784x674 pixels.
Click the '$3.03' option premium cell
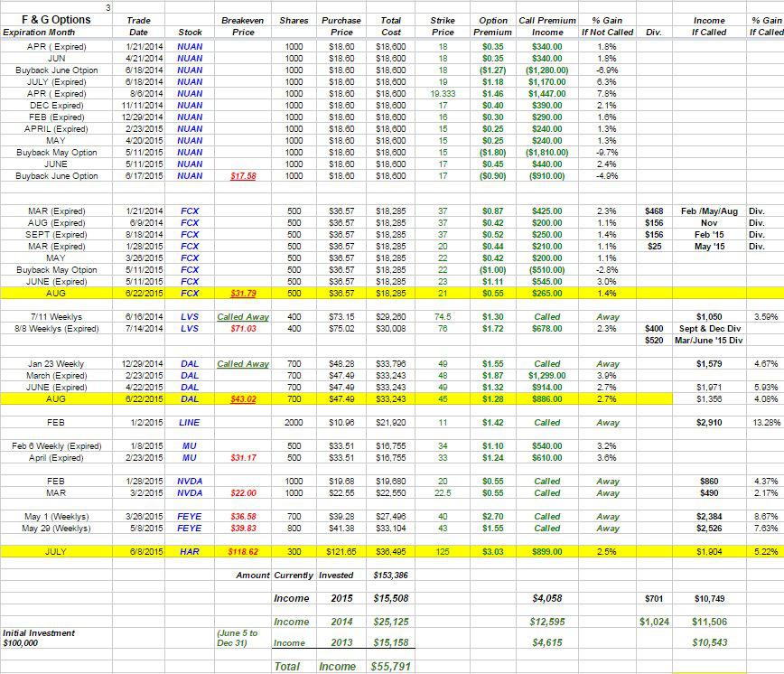coord(492,551)
